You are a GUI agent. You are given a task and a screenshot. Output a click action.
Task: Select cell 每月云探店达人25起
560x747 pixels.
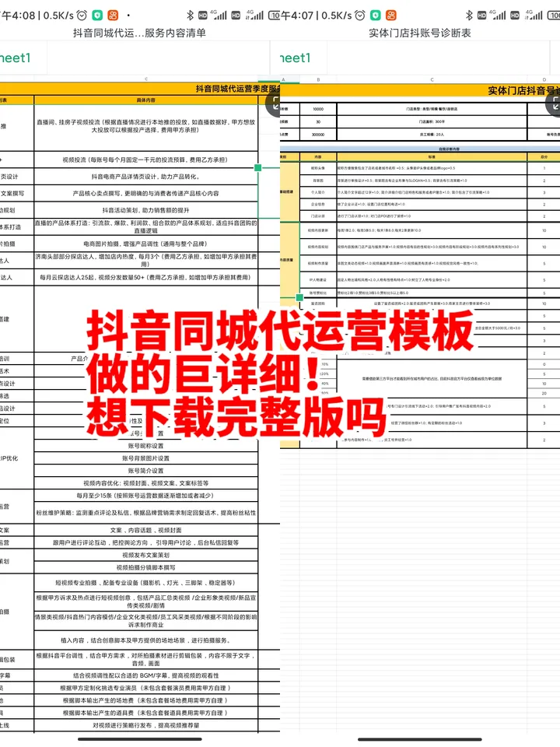(x=145, y=277)
